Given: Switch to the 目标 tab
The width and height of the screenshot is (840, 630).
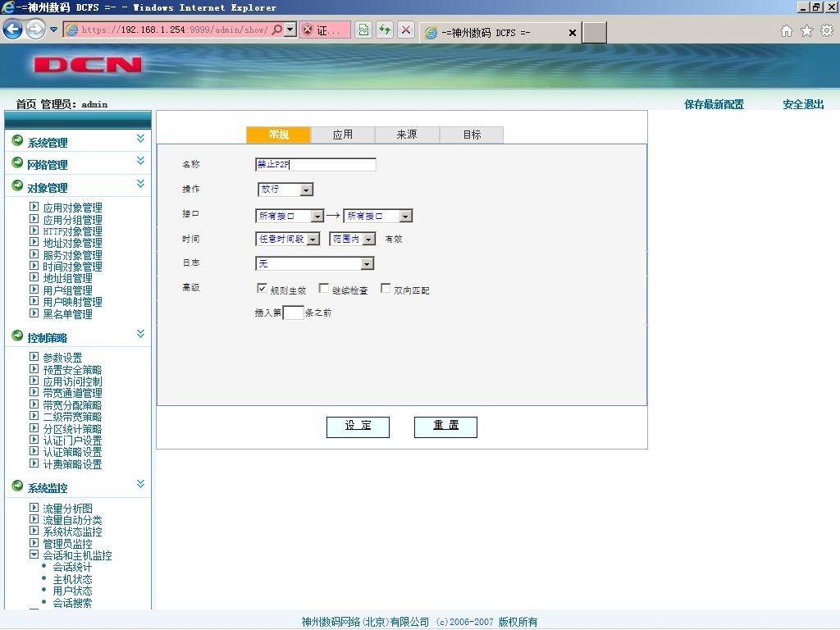Looking at the screenshot, I should [x=472, y=135].
